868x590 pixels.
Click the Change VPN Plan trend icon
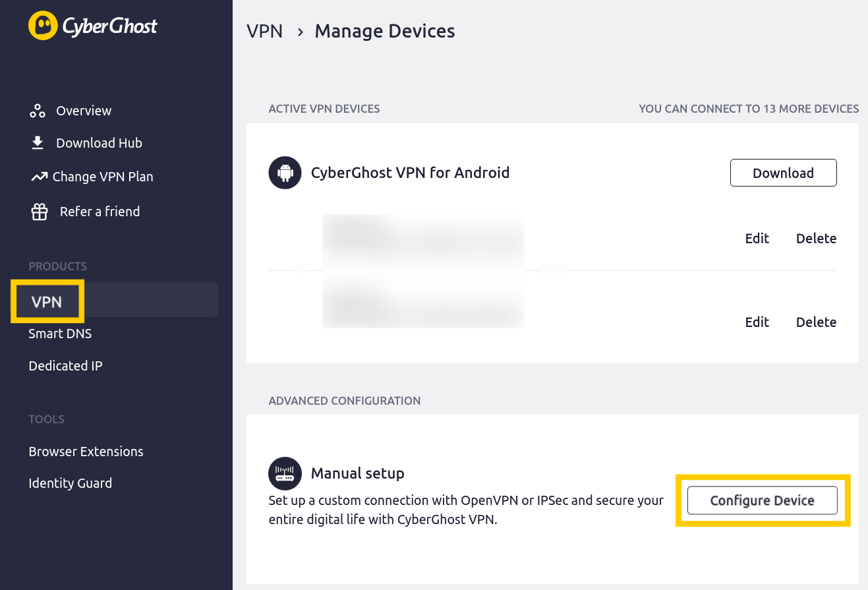tap(39, 177)
